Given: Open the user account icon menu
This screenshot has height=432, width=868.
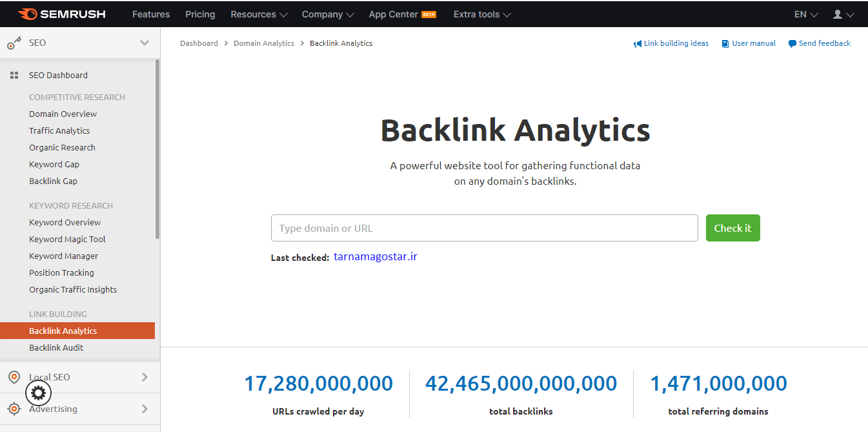Looking at the screenshot, I should [x=843, y=14].
